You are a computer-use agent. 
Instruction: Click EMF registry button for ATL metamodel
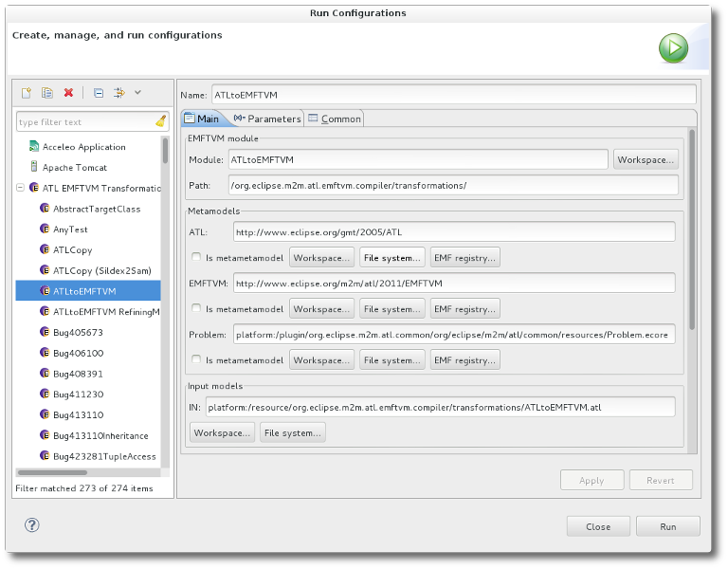pos(464,258)
